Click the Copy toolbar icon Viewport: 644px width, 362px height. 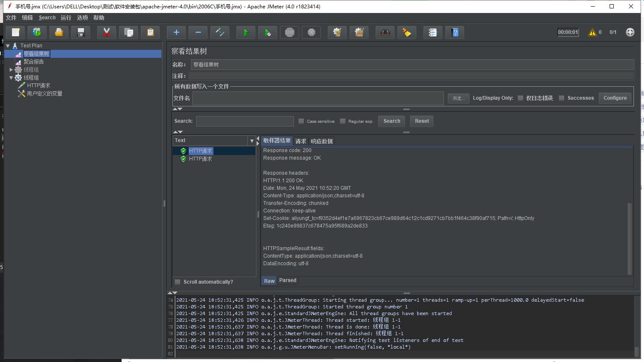coord(128,32)
